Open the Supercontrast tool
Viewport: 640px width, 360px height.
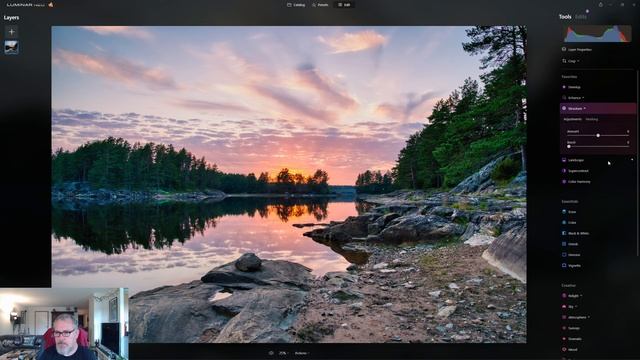tap(578, 171)
